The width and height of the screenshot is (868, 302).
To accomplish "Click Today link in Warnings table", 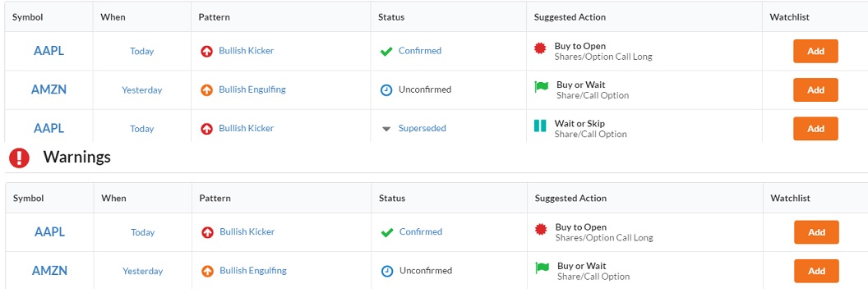I will pyautogui.click(x=142, y=232).
